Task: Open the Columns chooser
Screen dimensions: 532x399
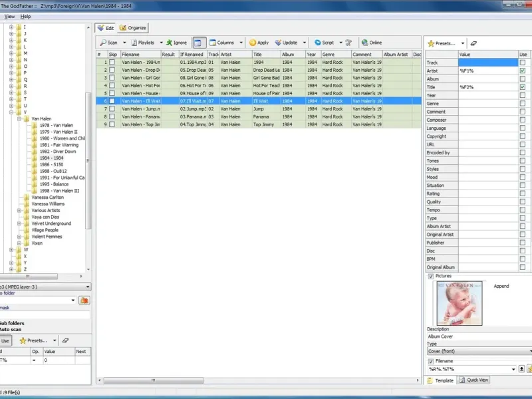Action: coord(222,43)
